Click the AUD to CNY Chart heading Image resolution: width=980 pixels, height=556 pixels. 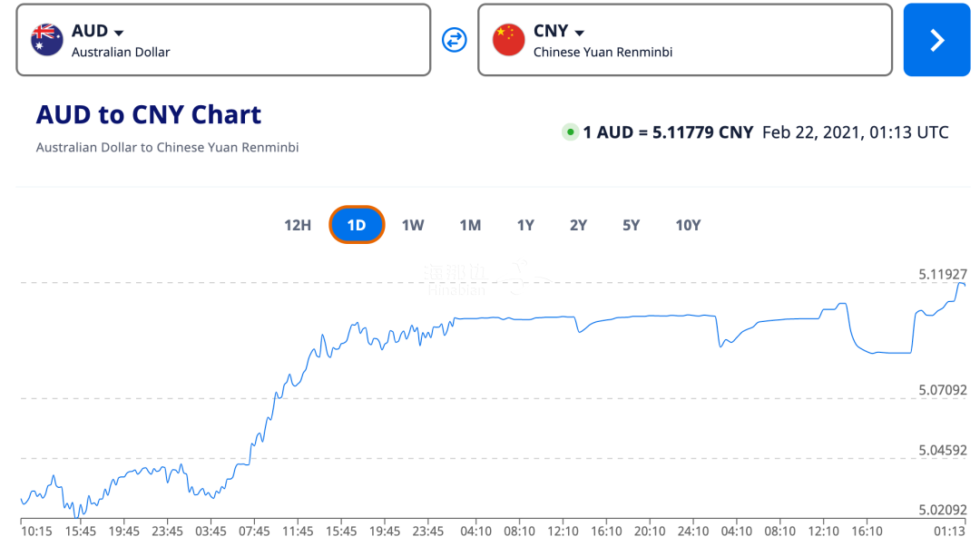149,115
